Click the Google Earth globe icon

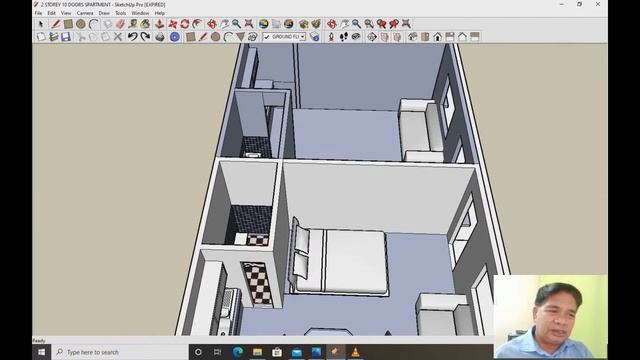[x=264, y=24]
